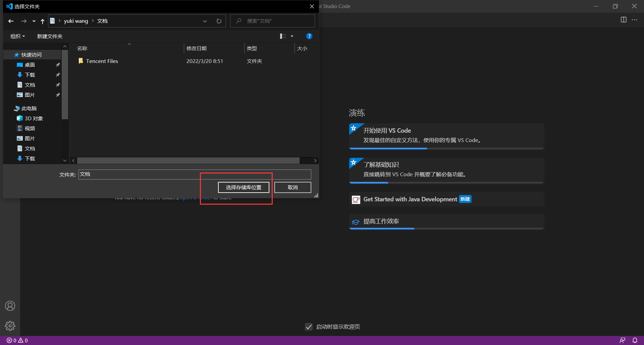Click the Java coffee cup icon
Screen dimensions: 644x345
click(x=356, y=200)
